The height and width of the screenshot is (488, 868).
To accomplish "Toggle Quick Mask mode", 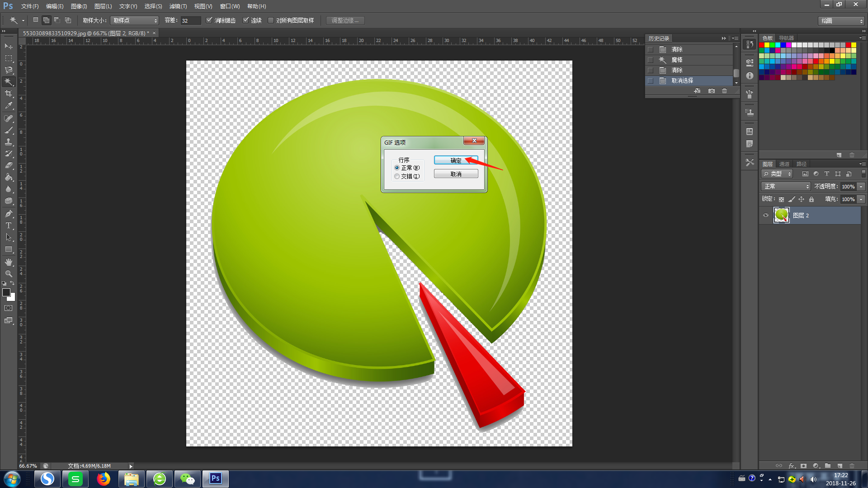I will pos(9,308).
